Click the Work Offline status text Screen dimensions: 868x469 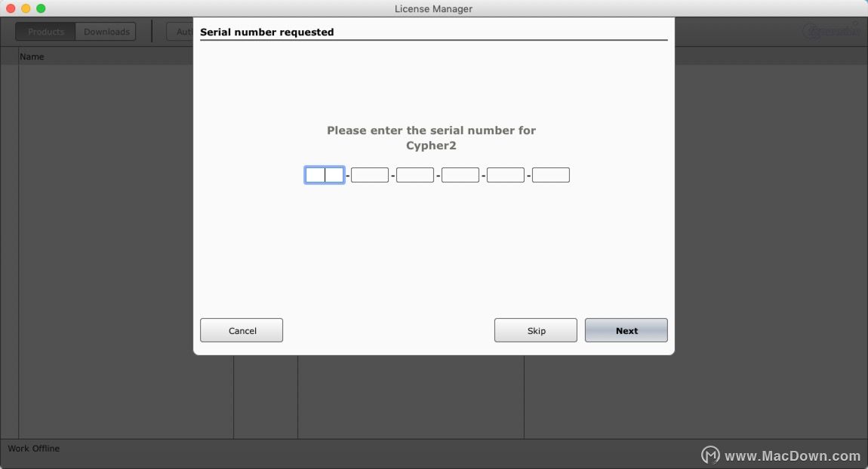pyautogui.click(x=33, y=449)
